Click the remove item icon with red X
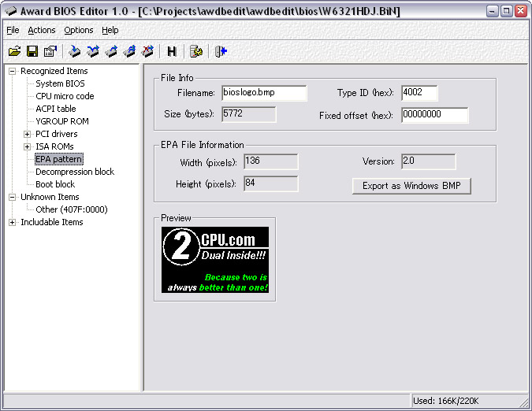The height and width of the screenshot is (411, 532). (147, 52)
